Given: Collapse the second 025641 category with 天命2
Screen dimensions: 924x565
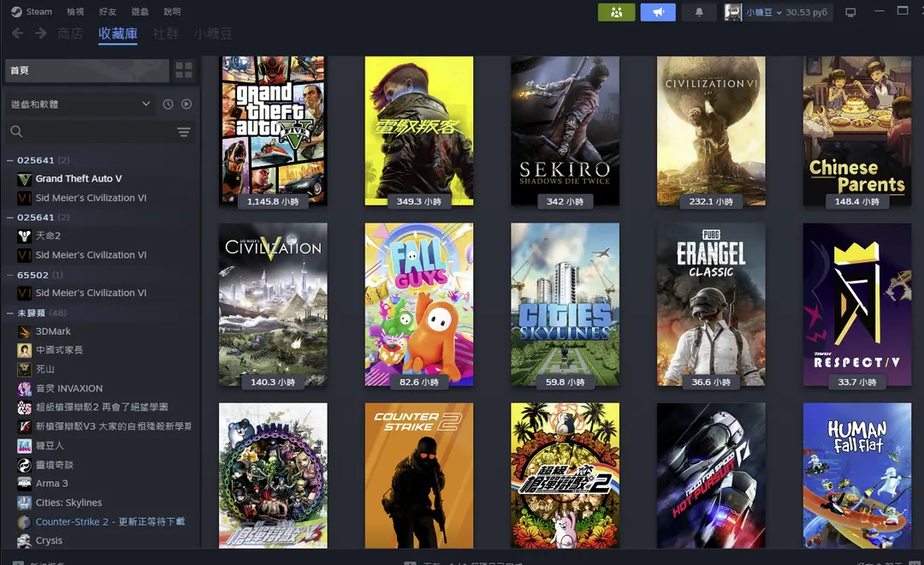Looking at the screenshot, I should click(x=10, y=217).
